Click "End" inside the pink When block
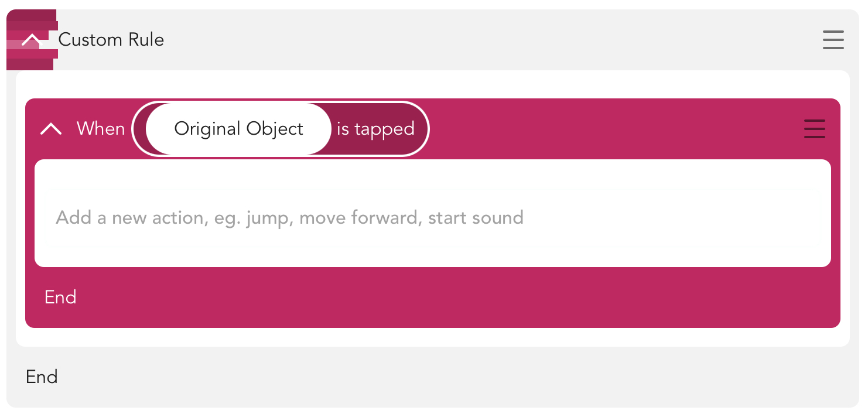This screenshot has width=868, height=417. click(x=60, y=298)
